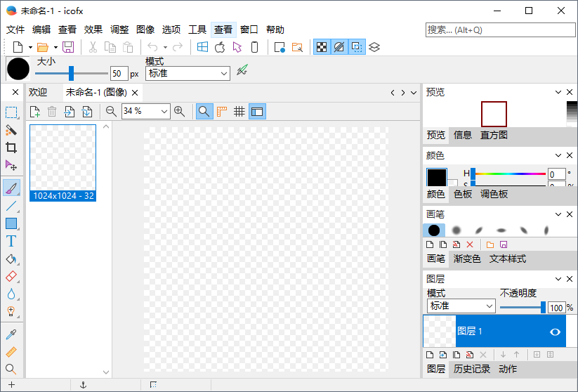
Task: Click the black brush preview circle button
Action: pyautogui.click(x=18, y=69)
